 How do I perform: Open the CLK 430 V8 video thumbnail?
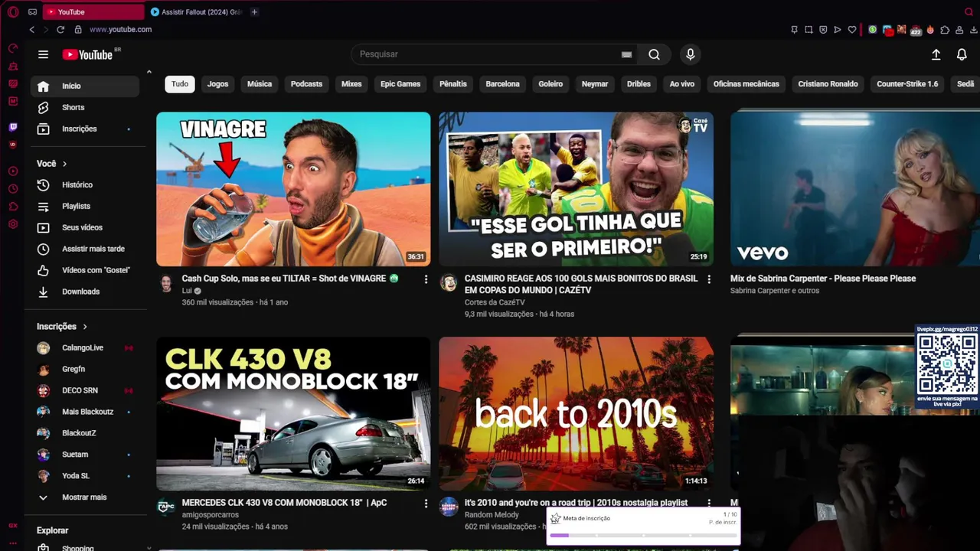293,413
